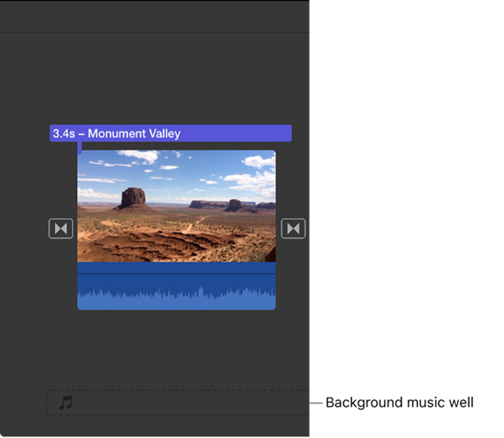Click the empty right end of purple title bar
Screen dimensions: 504x438
point(236,133)
